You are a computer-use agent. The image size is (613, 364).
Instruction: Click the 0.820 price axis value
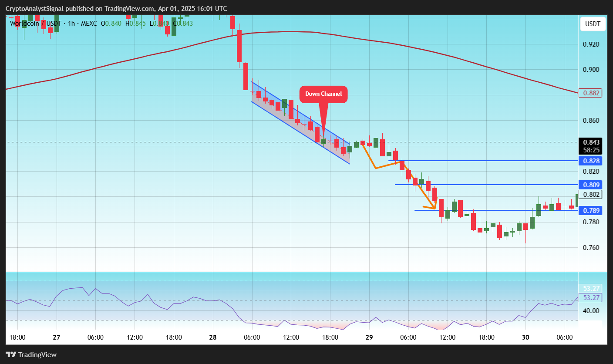pyautogui.click(x=590, y=172)
